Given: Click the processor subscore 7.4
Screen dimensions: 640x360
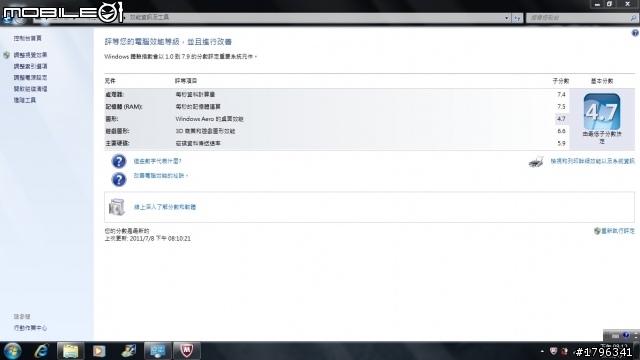Looking at the screenshot, I should 561,94.
